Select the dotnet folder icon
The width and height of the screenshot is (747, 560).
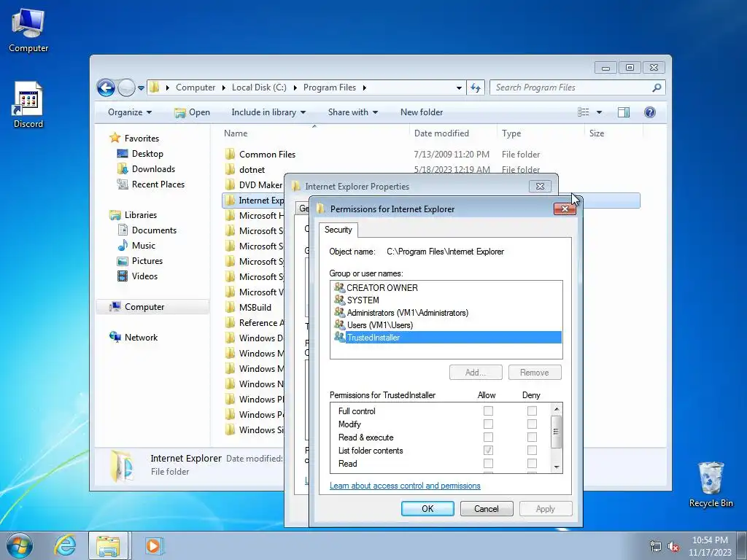click(x=230, y=169)
